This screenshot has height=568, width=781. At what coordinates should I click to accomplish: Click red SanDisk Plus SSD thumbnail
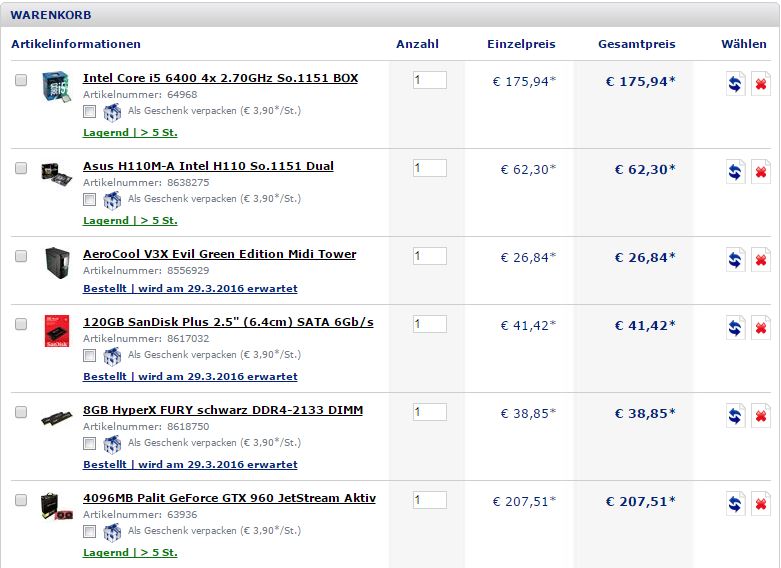click(56, 331)
